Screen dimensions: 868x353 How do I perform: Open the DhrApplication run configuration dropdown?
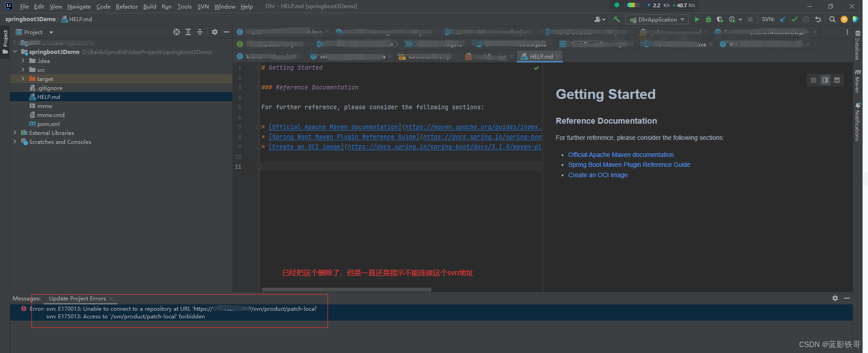657,19
